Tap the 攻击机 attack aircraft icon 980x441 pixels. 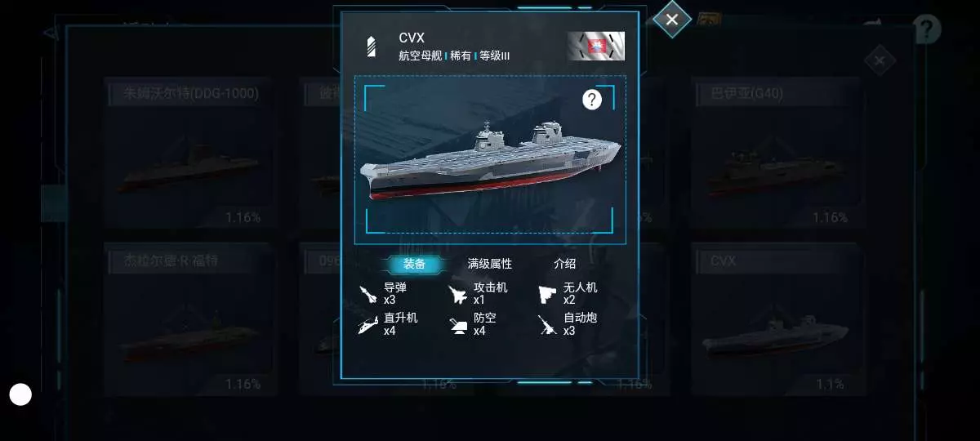(458, 294)
